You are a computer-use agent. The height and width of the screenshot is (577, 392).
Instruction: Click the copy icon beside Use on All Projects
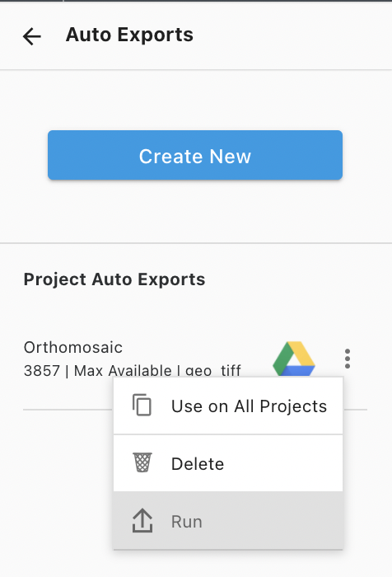point(142,405)
